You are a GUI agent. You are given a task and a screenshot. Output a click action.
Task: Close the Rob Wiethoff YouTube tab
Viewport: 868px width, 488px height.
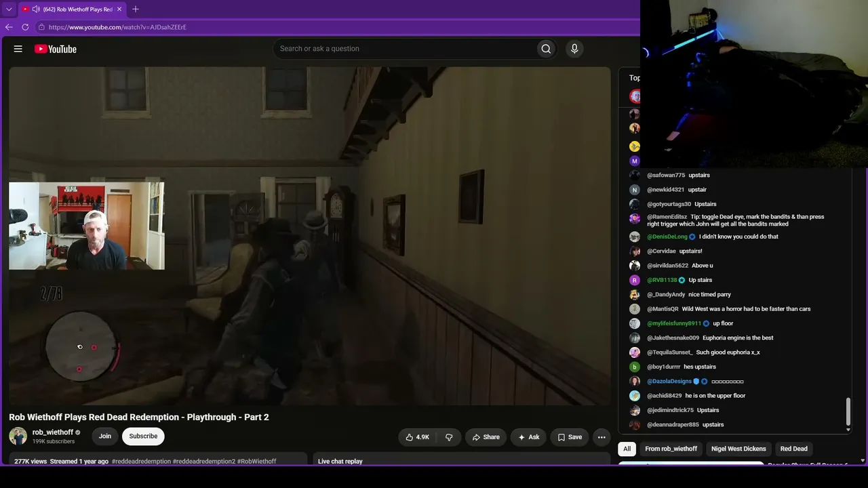coord(120,9)
